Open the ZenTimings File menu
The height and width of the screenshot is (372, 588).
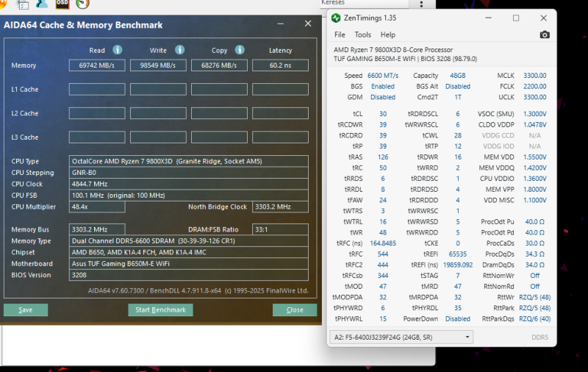[x=340, y=35]
